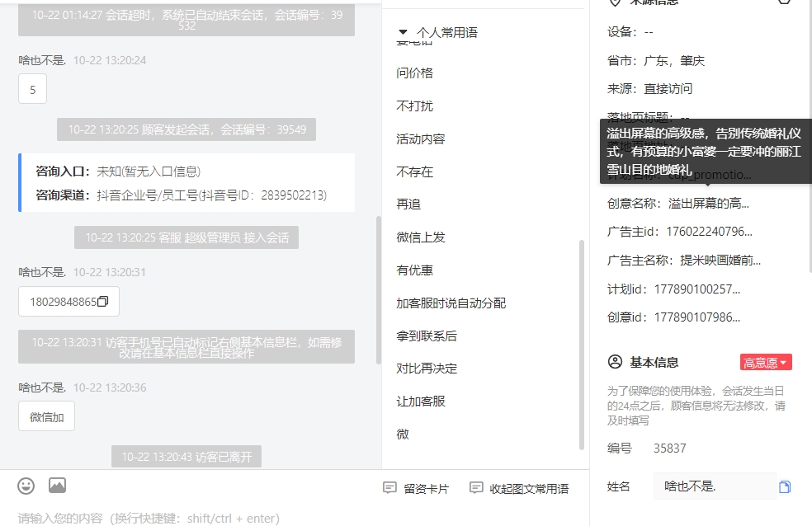Select the 微信上发 quick phrase
Screen dimensions: 812x526
pyautogui.click(x=421, y=237)
